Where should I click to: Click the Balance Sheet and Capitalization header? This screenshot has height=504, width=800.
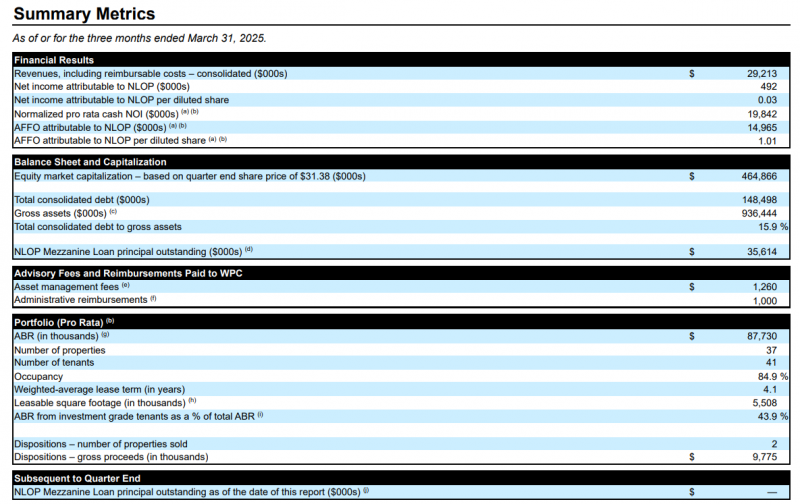point(90,162)
